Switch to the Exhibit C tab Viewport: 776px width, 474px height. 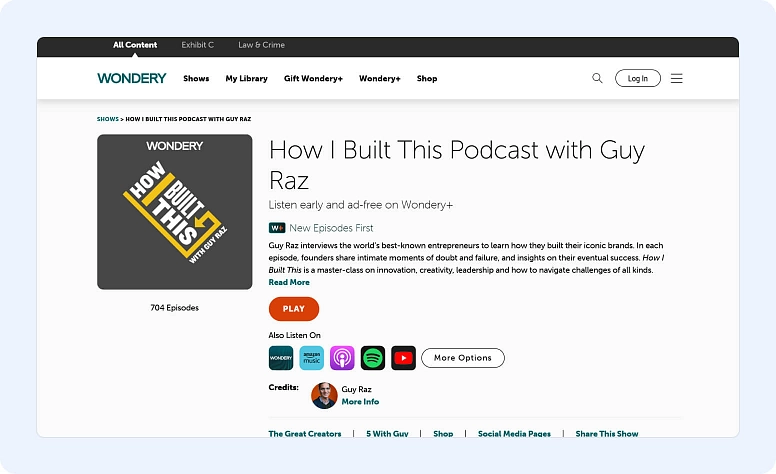click(197, 45)
